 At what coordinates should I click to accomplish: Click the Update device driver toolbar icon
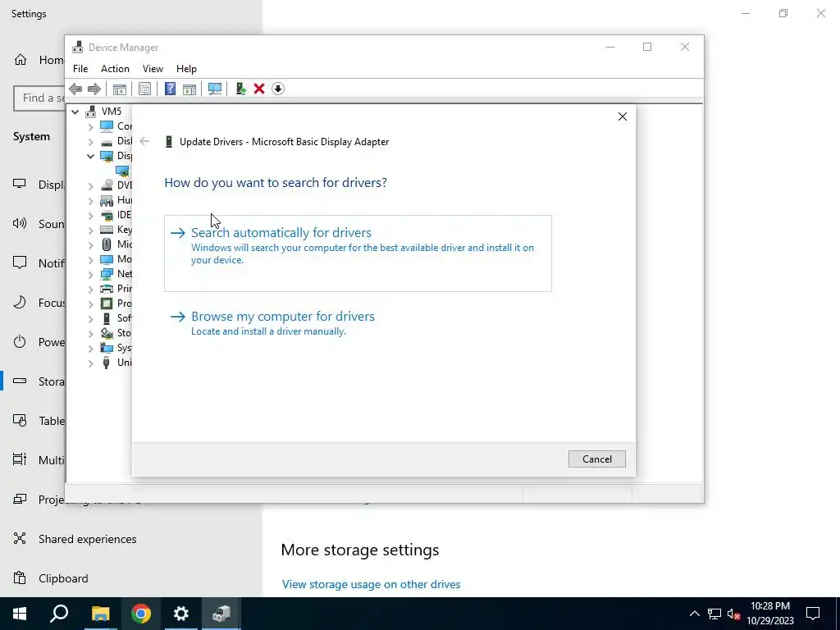tap(240, 89)
